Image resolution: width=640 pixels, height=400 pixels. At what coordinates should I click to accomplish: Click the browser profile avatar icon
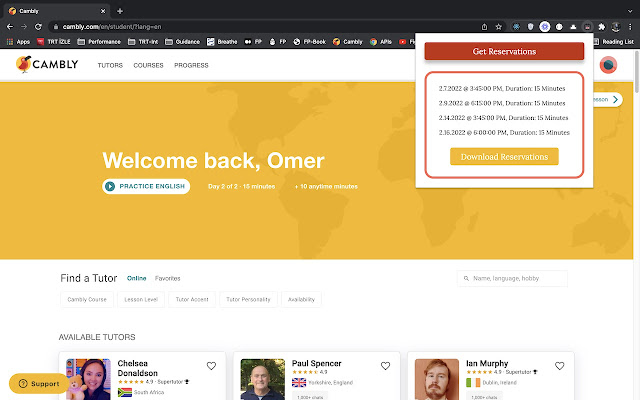616,27
